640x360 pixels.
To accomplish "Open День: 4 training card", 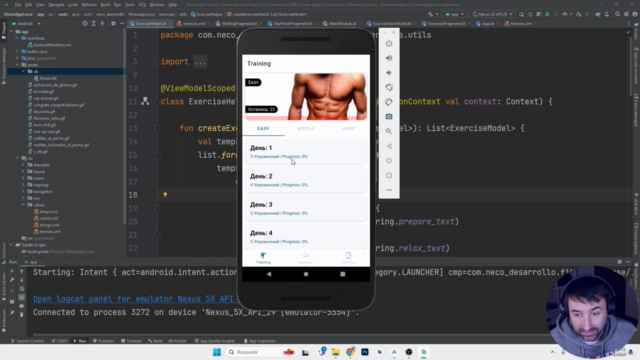I will 306,237.
